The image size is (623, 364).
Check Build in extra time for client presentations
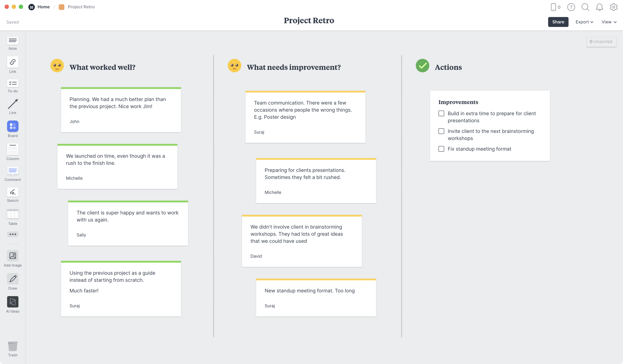441,113
